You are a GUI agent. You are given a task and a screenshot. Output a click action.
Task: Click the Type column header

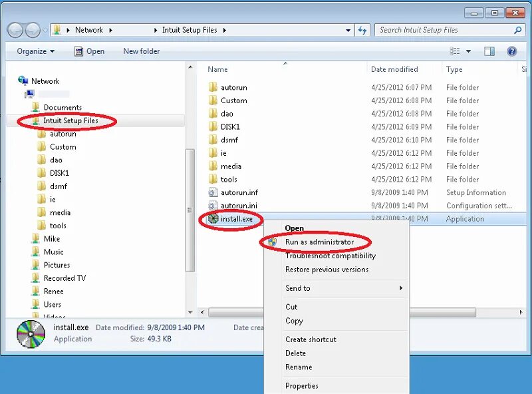[x=454, y=69]
